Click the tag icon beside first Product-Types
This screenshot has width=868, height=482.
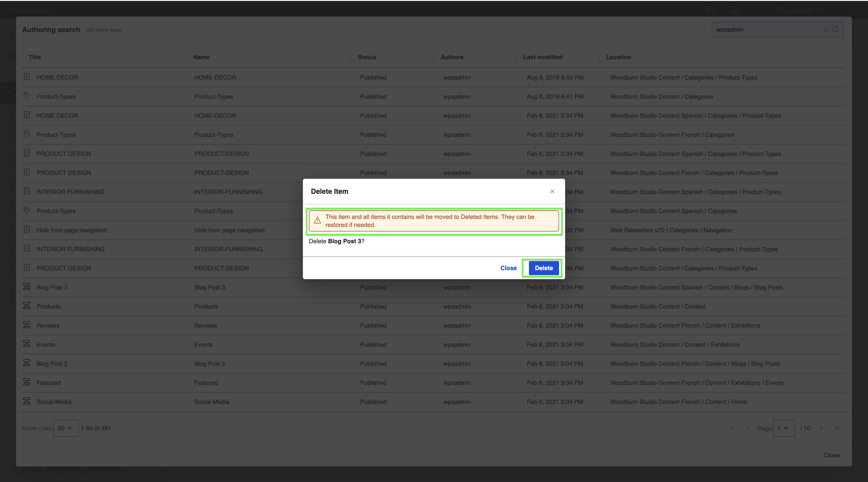coord(27,96)
